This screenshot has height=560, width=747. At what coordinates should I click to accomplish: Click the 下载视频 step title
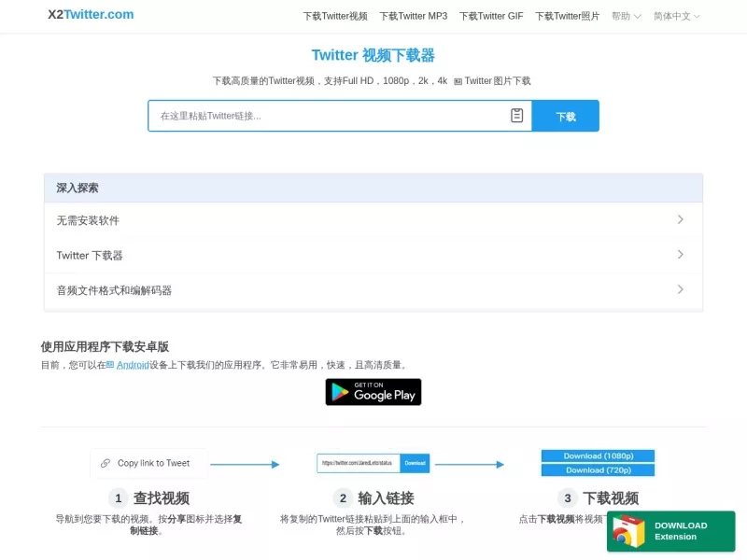click(611, 498)
